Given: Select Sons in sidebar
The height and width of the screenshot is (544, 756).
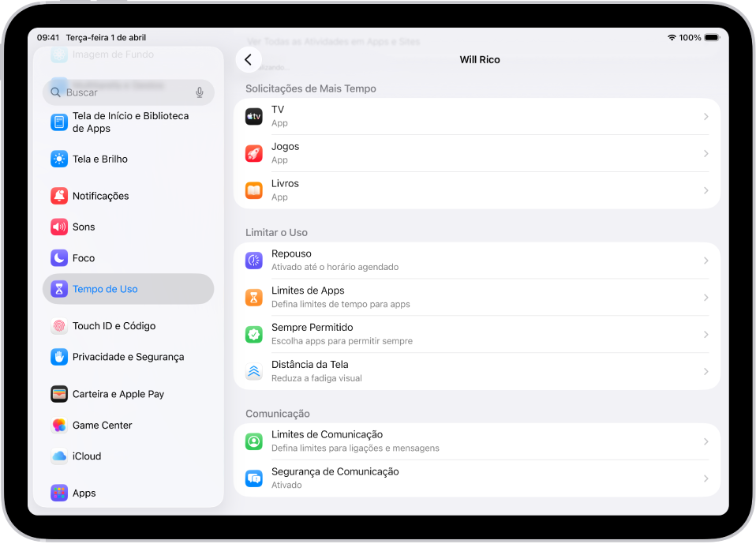Looking at the screenshot, I should (x=129, y=227).
